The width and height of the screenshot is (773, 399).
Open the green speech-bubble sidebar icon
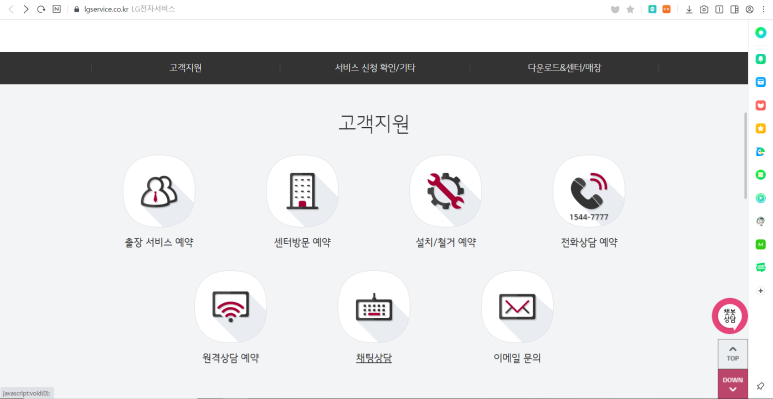click(x=761, y=267)
